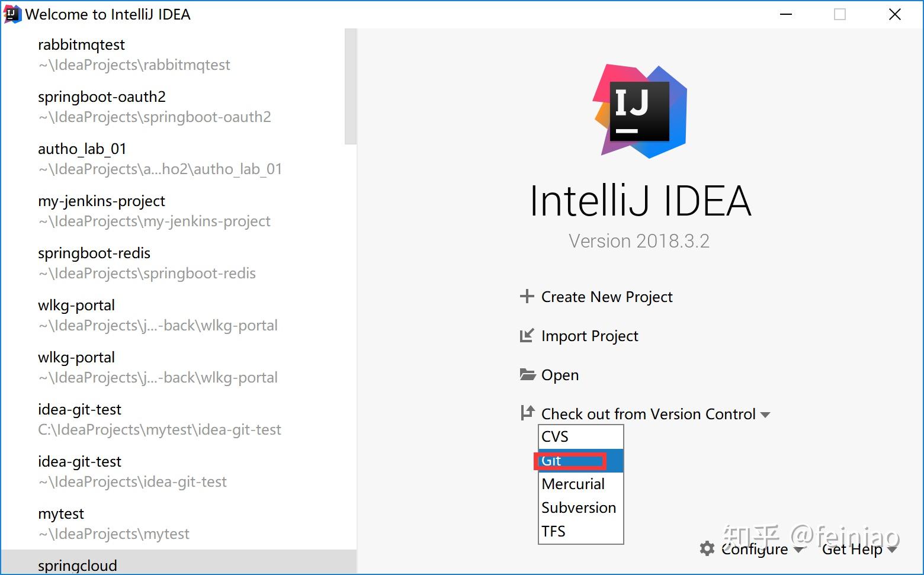Select TFS from the version control options
The image size is (924, 575).
coord(553,531)
